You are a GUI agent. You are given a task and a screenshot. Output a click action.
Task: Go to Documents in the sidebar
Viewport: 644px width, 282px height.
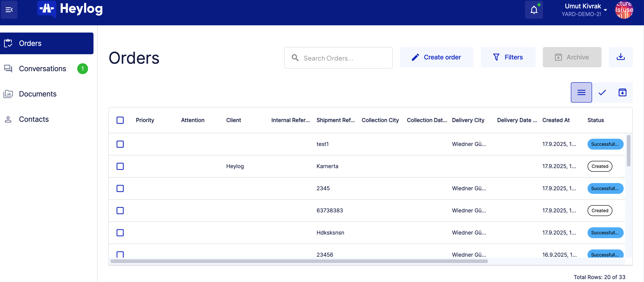(x=37, y=94)
